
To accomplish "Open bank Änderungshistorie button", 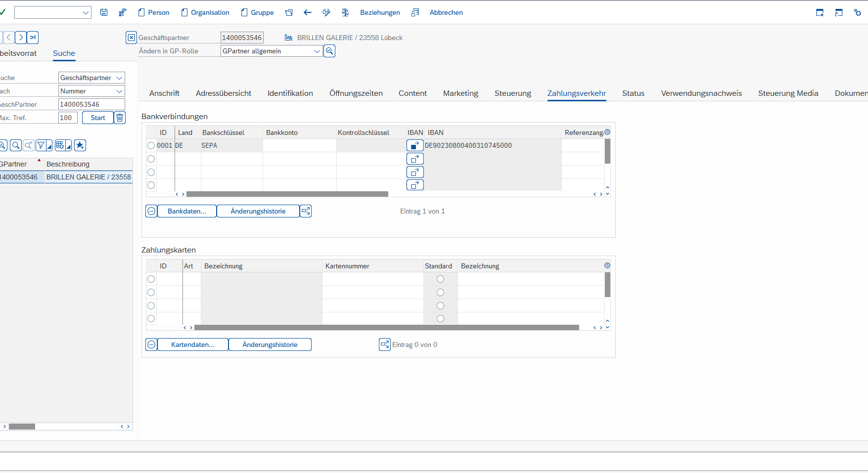I will [258, 211].
